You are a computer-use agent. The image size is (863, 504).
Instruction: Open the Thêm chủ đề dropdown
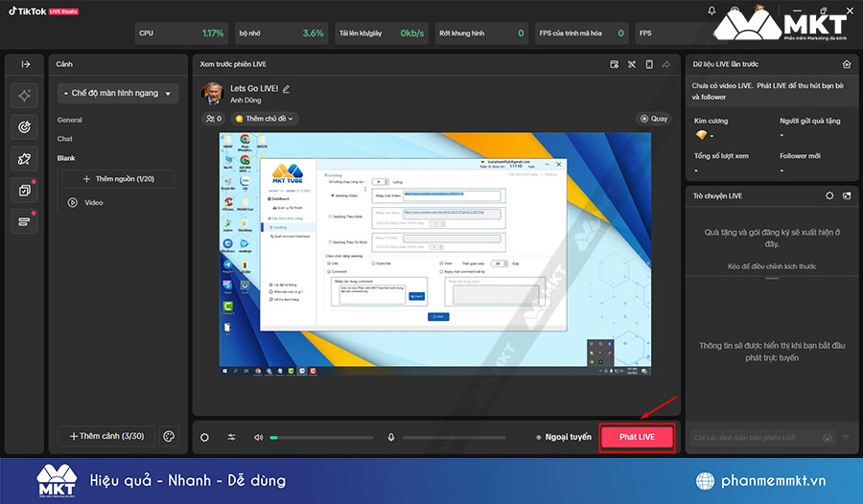(266, 119)
